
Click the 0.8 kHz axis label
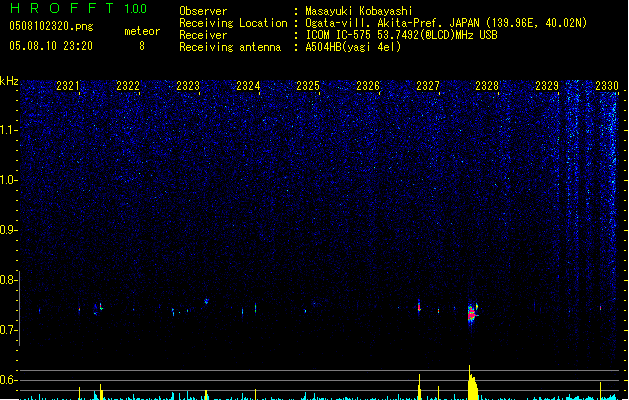tap(8, 280)
